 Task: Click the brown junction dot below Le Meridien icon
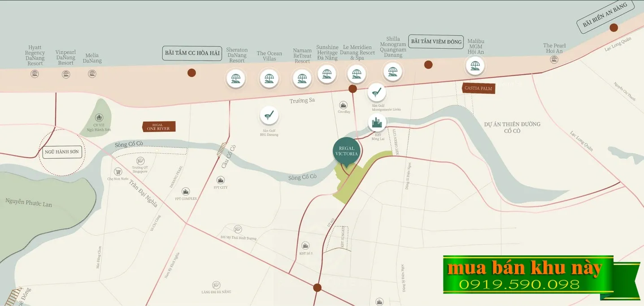coord(352,89)
